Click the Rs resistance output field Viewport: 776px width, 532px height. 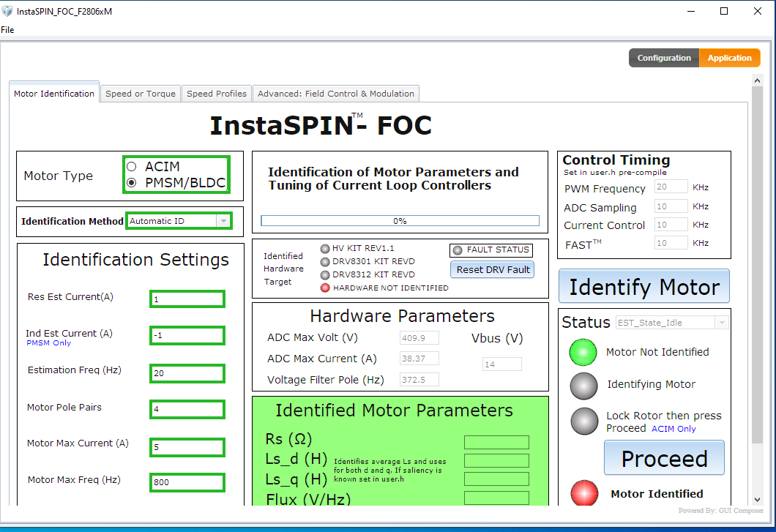coord(496,443)
